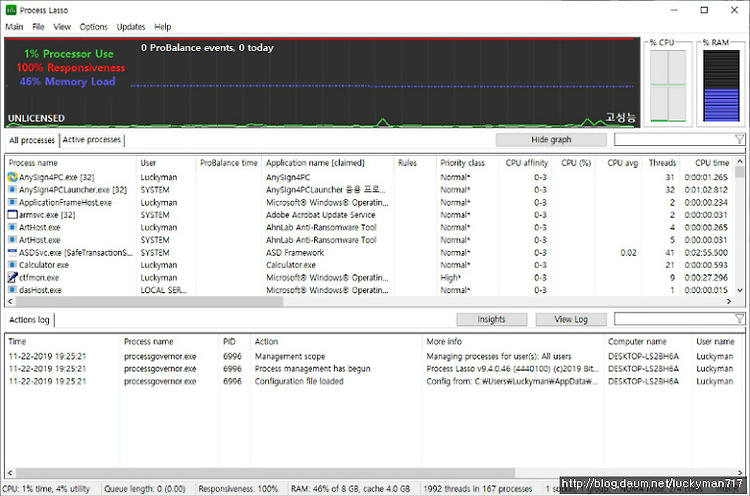Click the AnySign4PC.exe process icon
This screenshot has height=496, width=750.
[12, 177]
